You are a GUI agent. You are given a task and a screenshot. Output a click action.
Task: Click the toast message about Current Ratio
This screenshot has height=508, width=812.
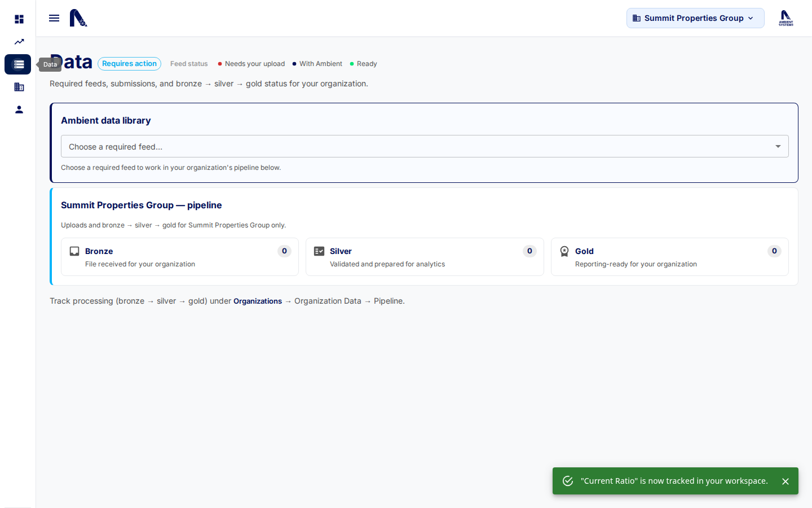tap(674, 481)
